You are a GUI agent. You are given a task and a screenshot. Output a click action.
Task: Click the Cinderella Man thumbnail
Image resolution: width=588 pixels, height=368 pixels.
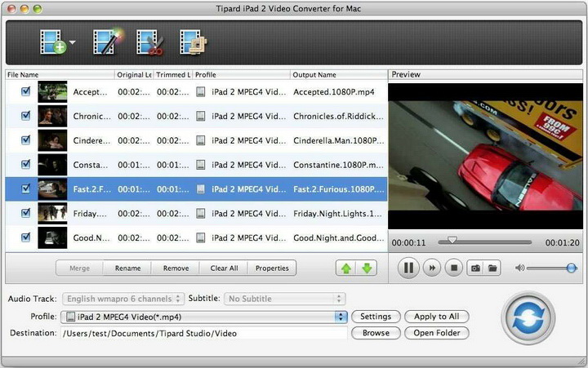pyautogui.click(x=52, y=140)
